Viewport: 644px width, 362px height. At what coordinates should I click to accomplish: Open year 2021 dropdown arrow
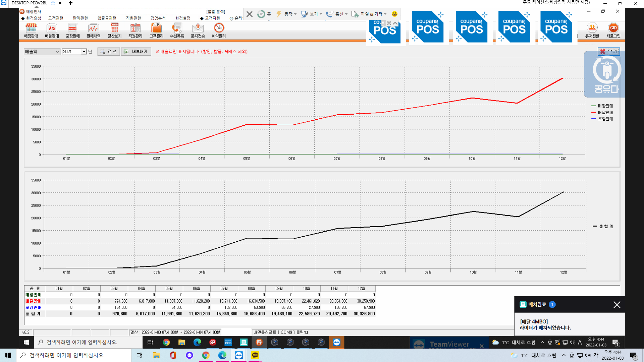point(84,52)
